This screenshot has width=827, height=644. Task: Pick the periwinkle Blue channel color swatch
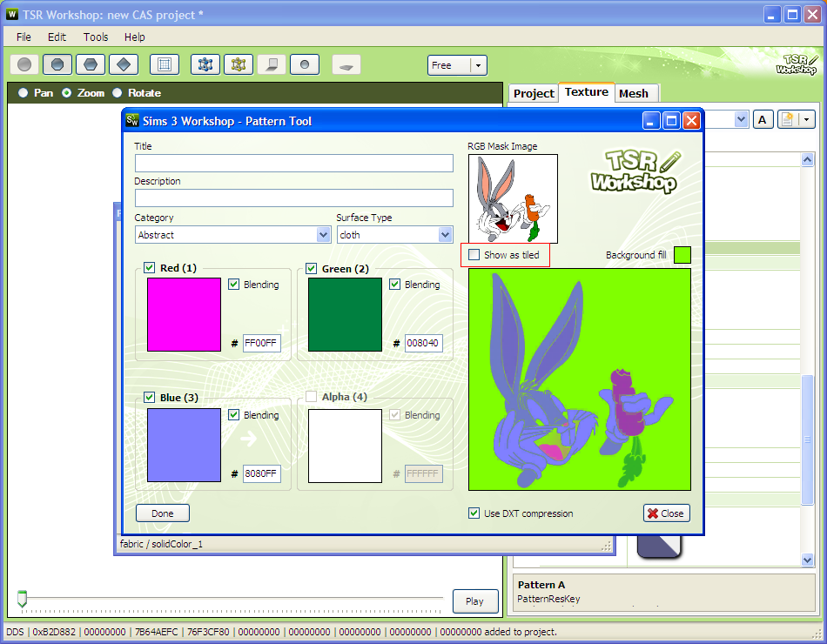184,446
